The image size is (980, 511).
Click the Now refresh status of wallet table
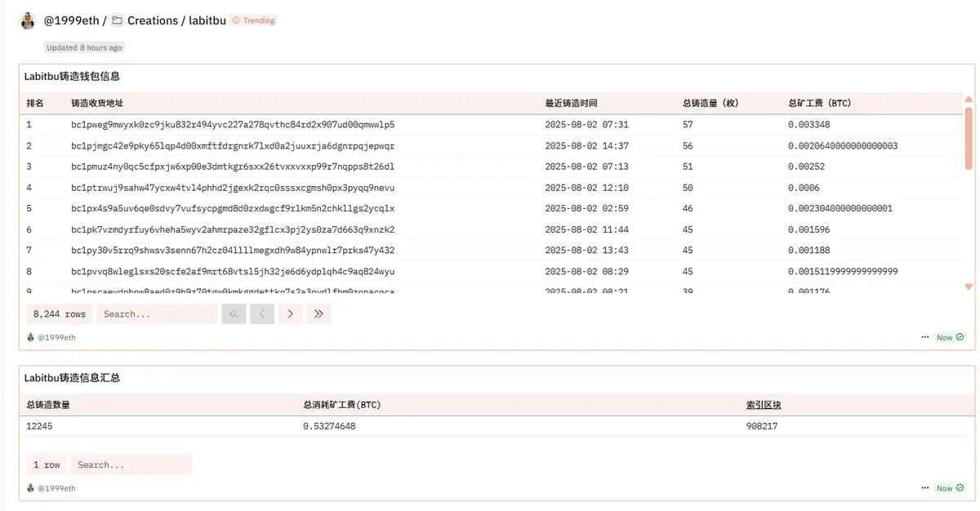click(x=950, y=337)
